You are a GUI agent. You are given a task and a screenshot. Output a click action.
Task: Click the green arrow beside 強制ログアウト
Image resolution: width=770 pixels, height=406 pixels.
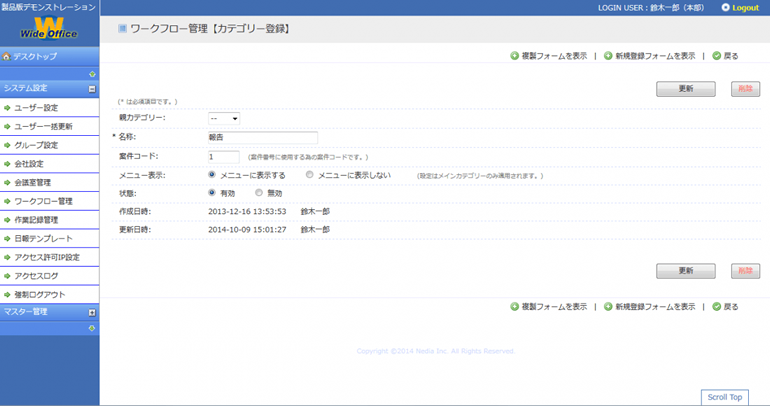[7, 294]
